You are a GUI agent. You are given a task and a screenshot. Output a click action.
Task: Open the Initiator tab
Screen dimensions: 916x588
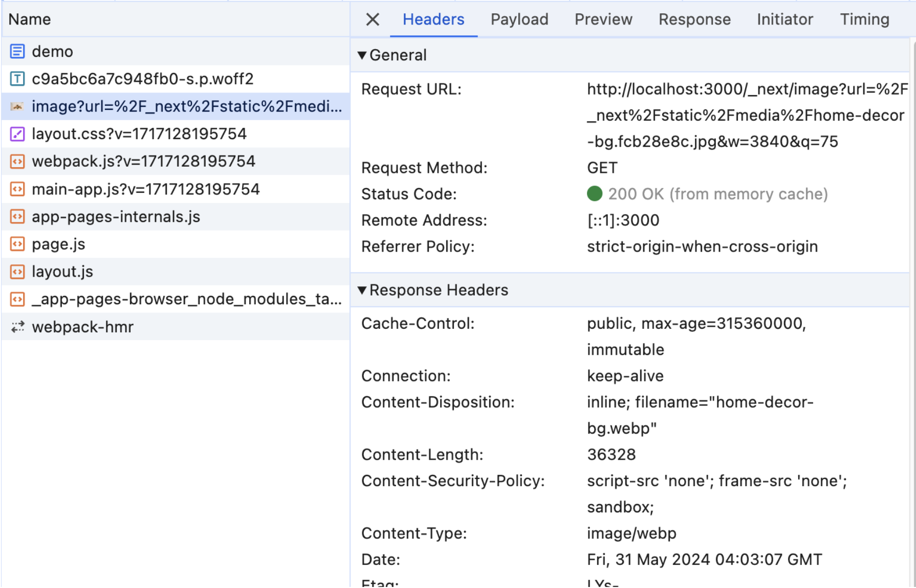(784, 19)
